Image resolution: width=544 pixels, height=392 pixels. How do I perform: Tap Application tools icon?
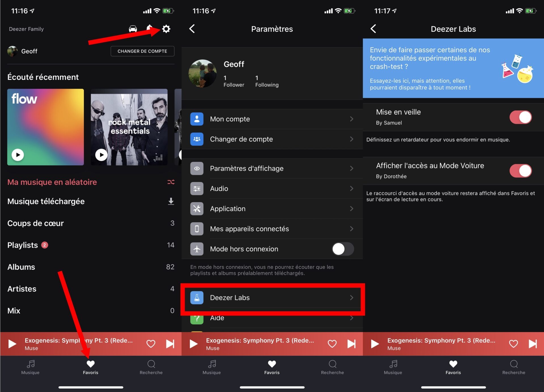(197, 209)
